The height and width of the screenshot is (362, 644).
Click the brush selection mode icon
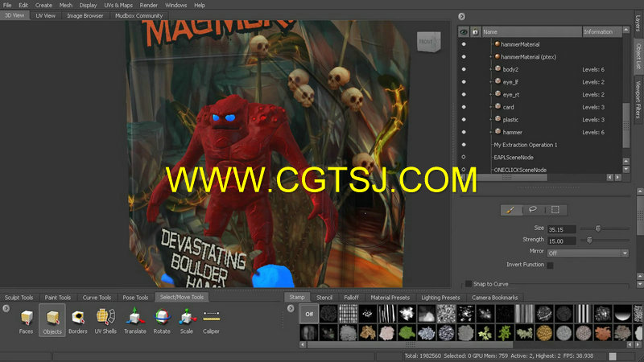tap(510, 210)
